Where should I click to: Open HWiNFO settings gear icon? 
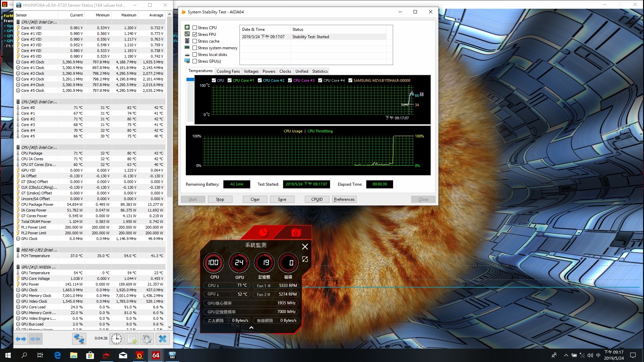click(x=147, y=339)
